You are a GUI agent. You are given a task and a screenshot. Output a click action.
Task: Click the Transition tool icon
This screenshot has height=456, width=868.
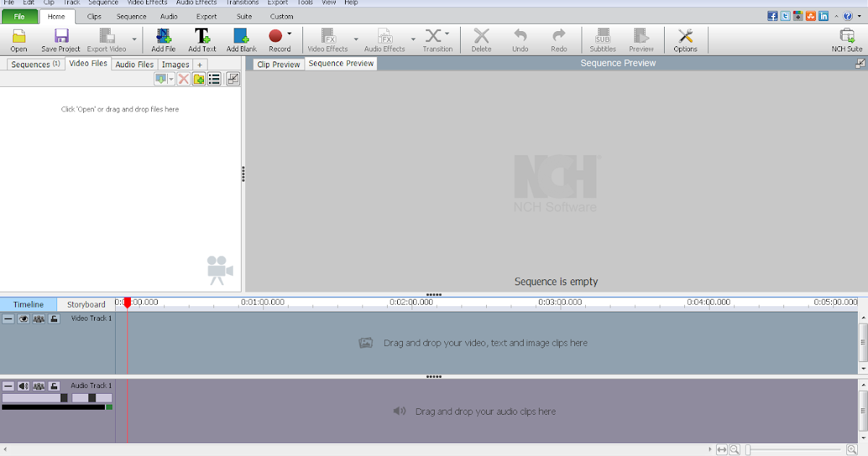pyautogui.click(x=433, y=35)
